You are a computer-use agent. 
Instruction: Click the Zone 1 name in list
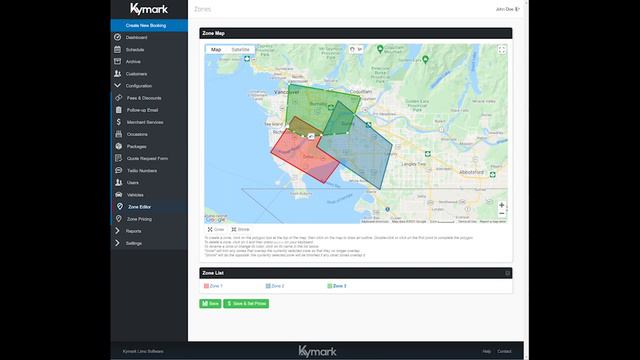pos(216,286)
